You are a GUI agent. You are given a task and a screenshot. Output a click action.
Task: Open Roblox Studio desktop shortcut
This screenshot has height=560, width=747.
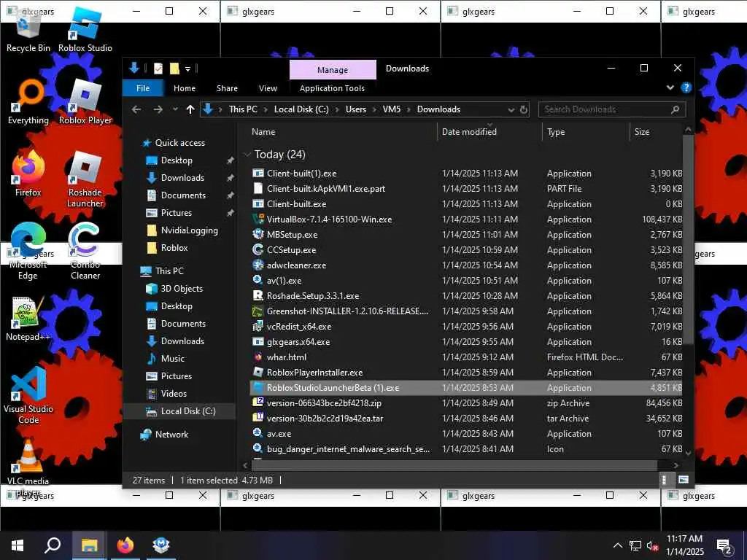click(x=85, y=29)
